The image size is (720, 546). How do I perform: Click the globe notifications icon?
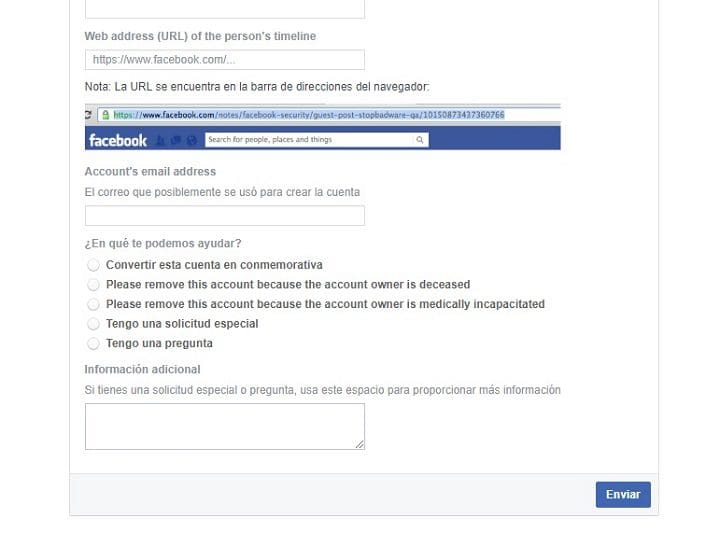coord(191,140)
